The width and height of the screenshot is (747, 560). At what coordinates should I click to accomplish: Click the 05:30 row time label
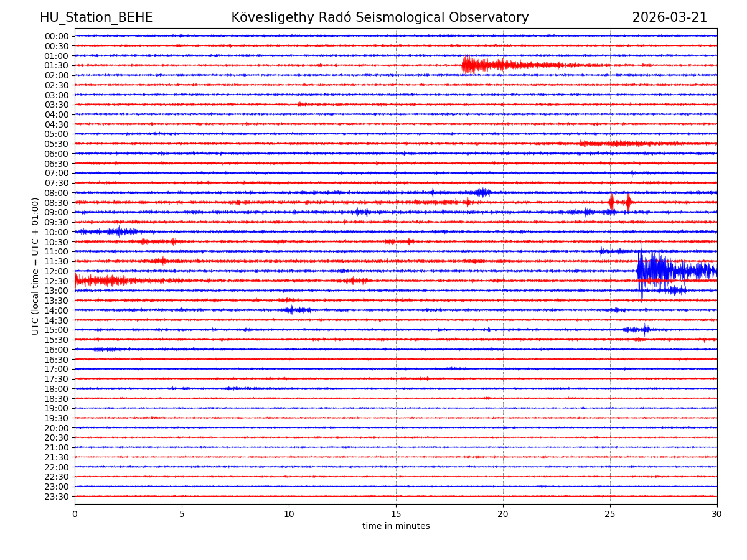57,144
